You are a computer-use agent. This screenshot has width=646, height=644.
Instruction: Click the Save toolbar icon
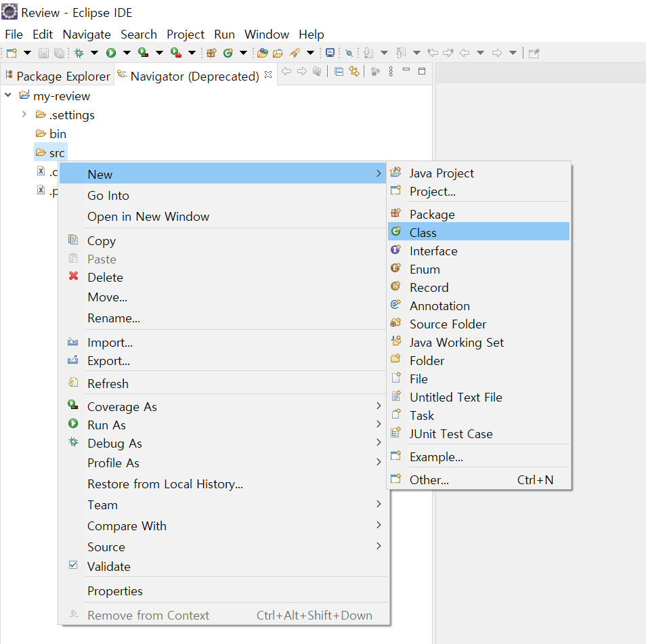pyautogui.click(x=43, y=53)
